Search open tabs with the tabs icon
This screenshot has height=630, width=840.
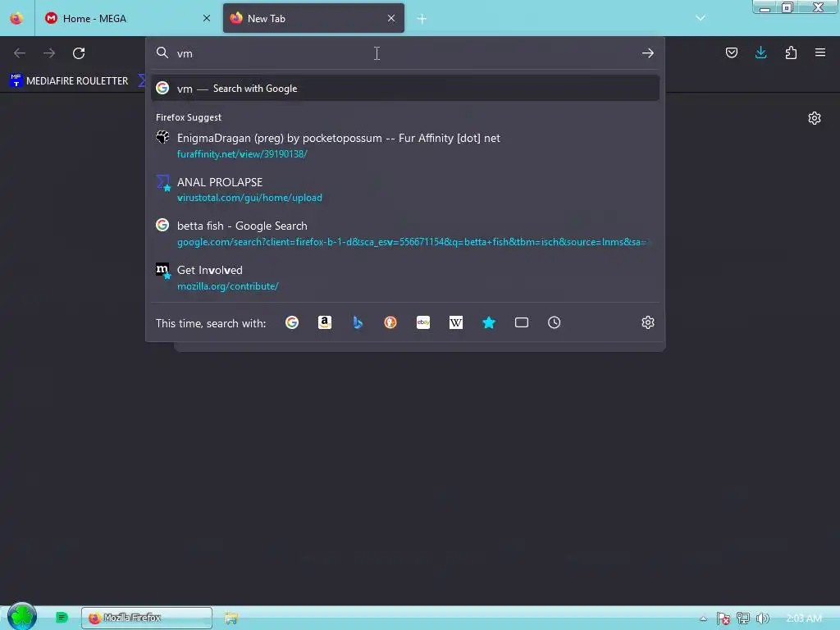[521, 322]
